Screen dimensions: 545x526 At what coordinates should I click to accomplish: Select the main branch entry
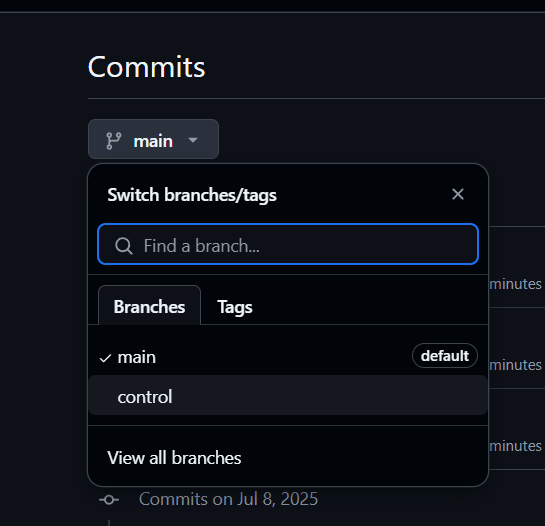[x=288, y=356]
